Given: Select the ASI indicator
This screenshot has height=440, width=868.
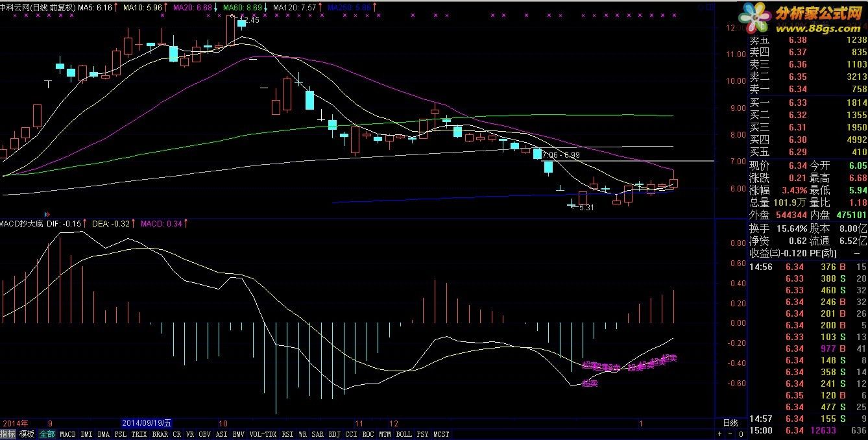Looking at the screenshot, I should click(x=222, y=434).
